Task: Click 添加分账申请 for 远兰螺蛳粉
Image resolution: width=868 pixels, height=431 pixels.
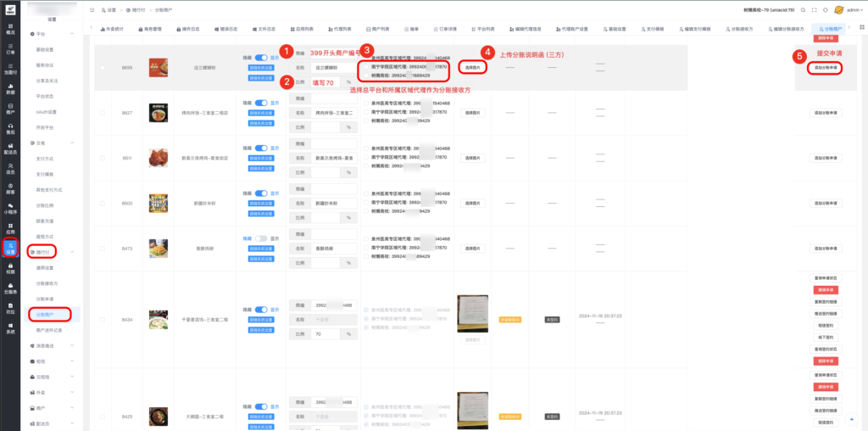Action: pyautogui.click(x=826, y=68)
